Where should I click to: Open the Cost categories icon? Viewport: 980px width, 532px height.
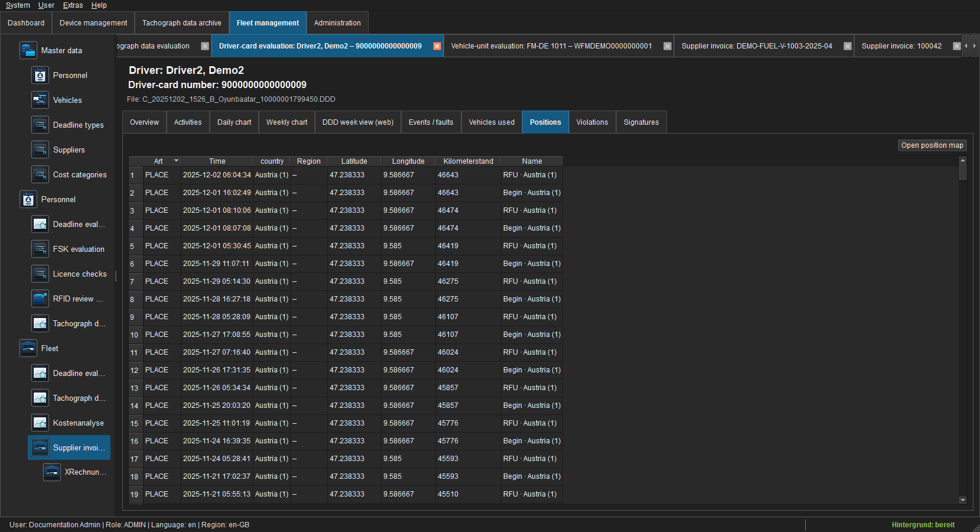40,174
